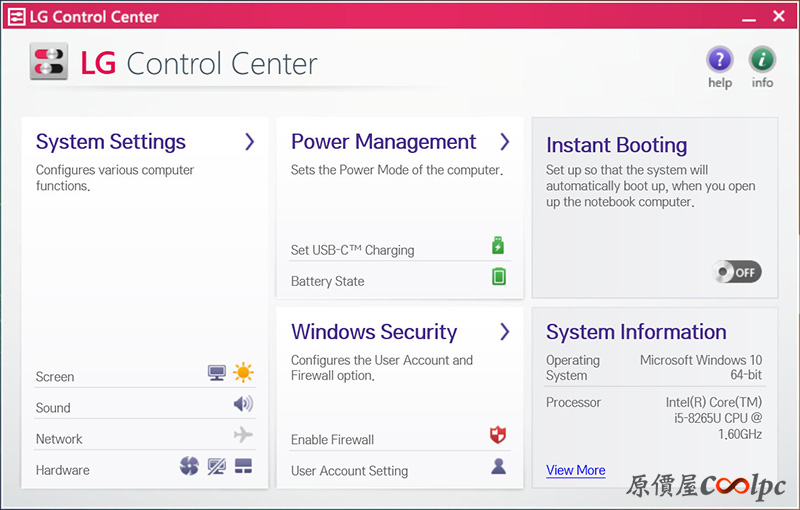Click the monitor icon in Screen row

click(x=217, y=373)
